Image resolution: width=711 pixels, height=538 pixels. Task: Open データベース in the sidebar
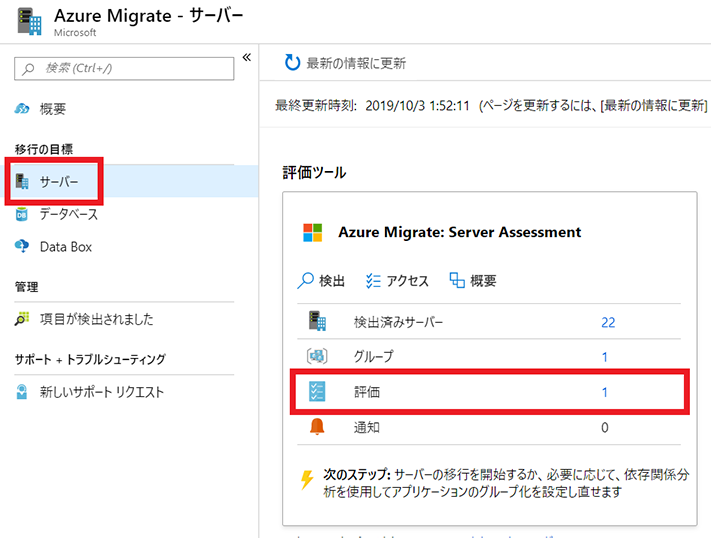(x=69, y=214)
